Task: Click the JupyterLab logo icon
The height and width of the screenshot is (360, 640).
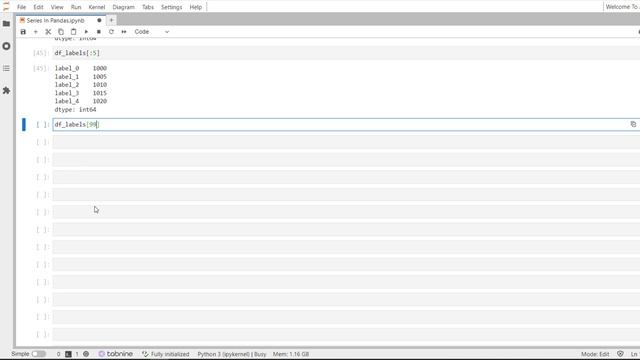Action: tap(6, 6)
